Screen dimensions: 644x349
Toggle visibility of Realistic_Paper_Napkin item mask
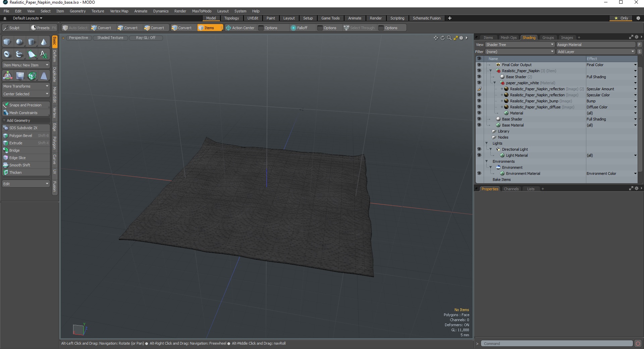pos(479,71)
